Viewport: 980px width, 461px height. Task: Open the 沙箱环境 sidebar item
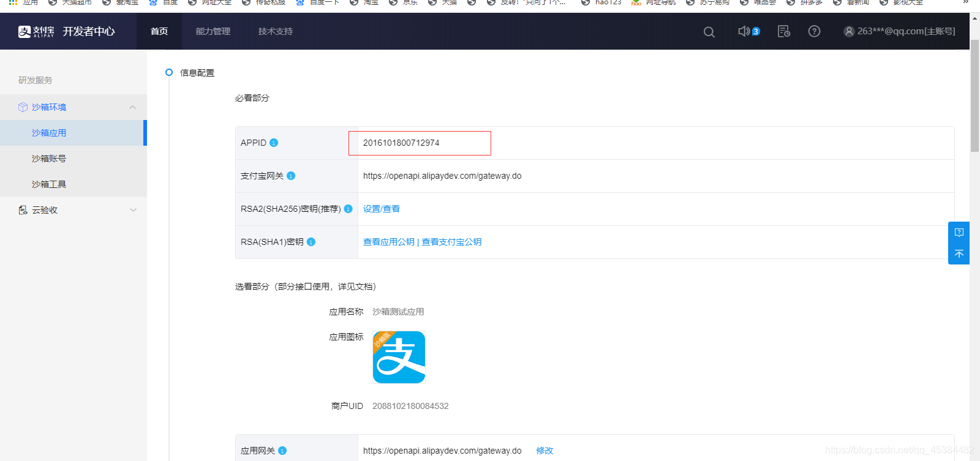pos(73,107)
